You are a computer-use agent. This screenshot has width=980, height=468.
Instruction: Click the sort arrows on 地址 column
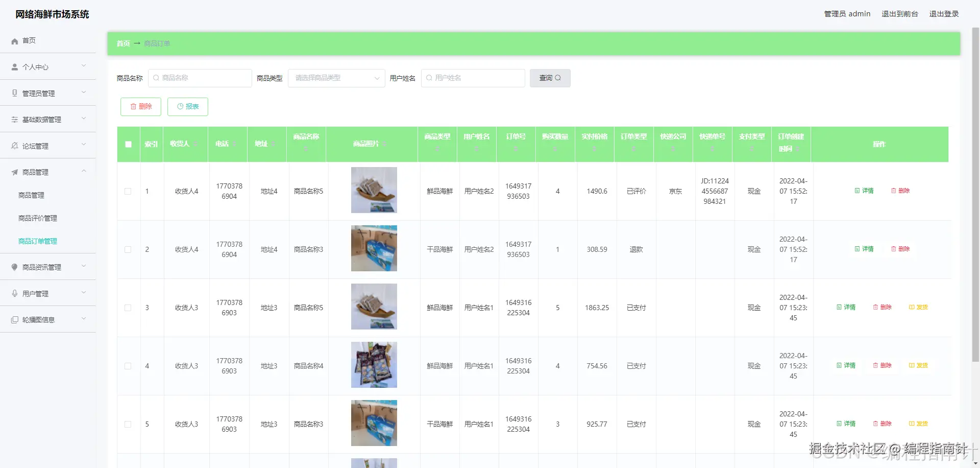(x=273, y=144)
